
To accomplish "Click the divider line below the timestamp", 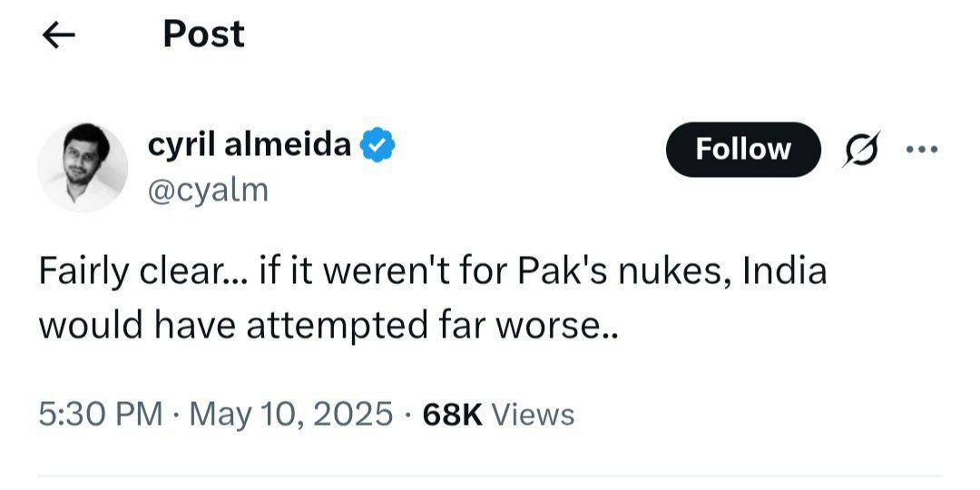I will pos(490,477).
